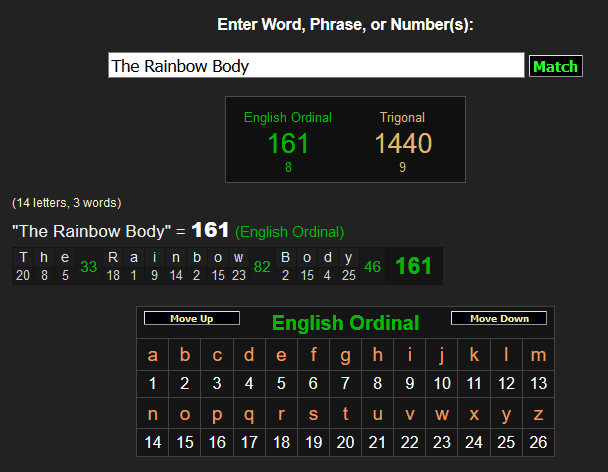608x472 pixels.
Task: Click letter 'n' in the cipher chart
Action: pos(153,414)
